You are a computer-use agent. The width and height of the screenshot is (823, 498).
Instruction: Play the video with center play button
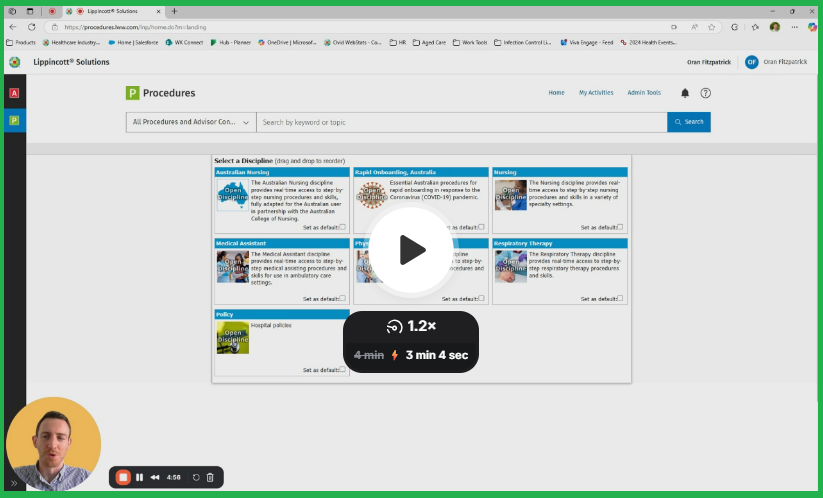411,250
